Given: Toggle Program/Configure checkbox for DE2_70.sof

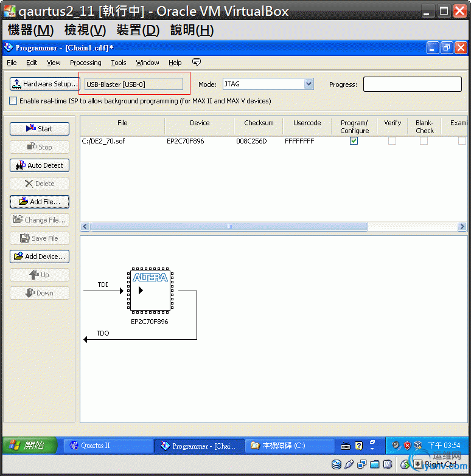Looking at the screenshot, I should pos(354,141).
